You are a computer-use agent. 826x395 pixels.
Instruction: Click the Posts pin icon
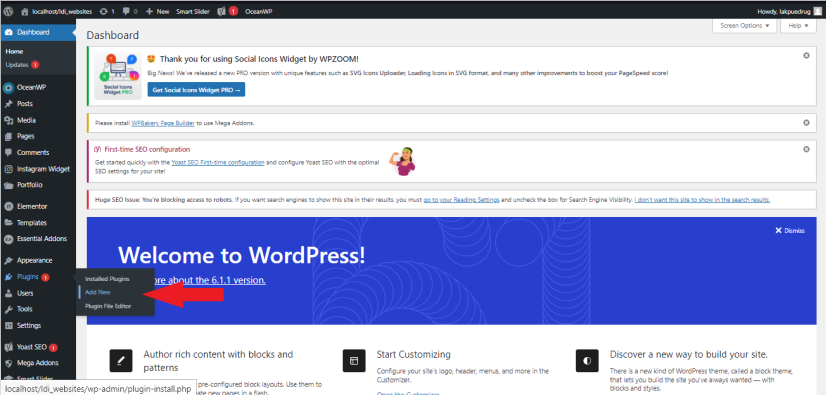tap(8, 104)
